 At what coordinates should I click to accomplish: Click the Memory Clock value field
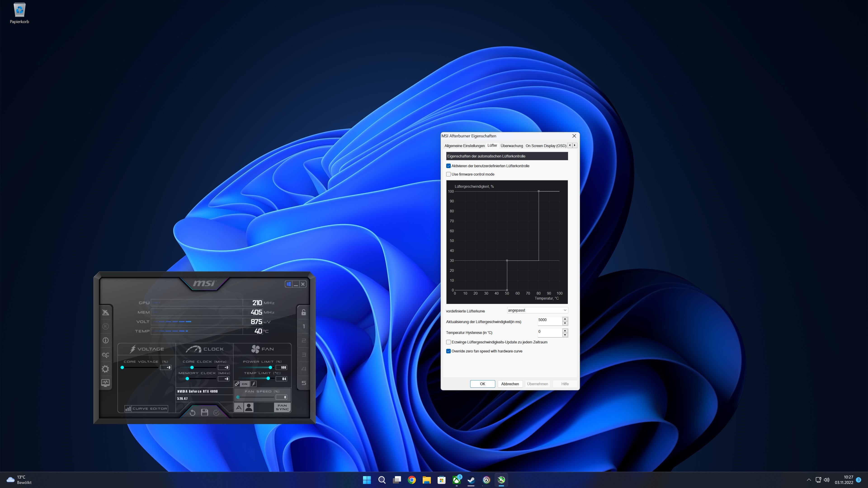pos(224,379)
